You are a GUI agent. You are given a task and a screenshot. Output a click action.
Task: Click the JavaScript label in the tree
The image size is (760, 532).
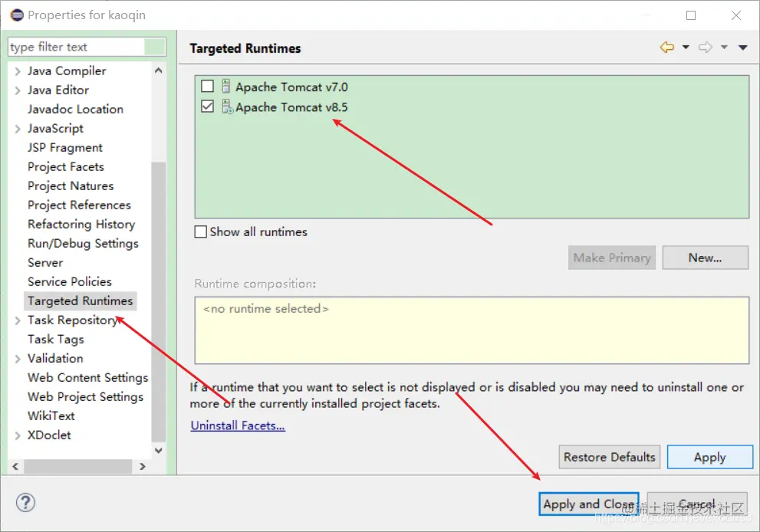click(55, 129)
